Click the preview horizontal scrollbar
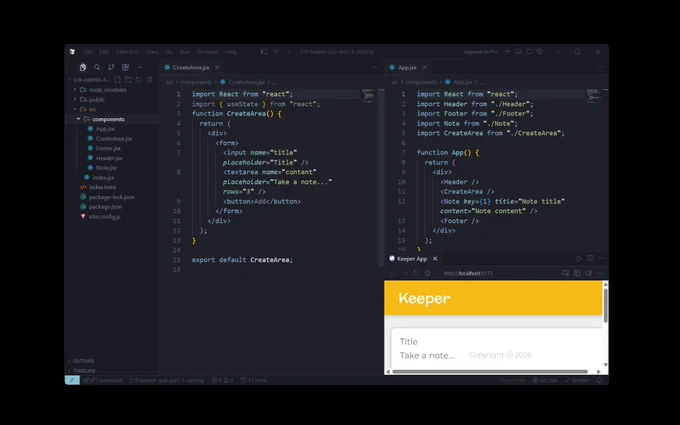The height and width of the screenshot is (425, 680). [490, 372]
